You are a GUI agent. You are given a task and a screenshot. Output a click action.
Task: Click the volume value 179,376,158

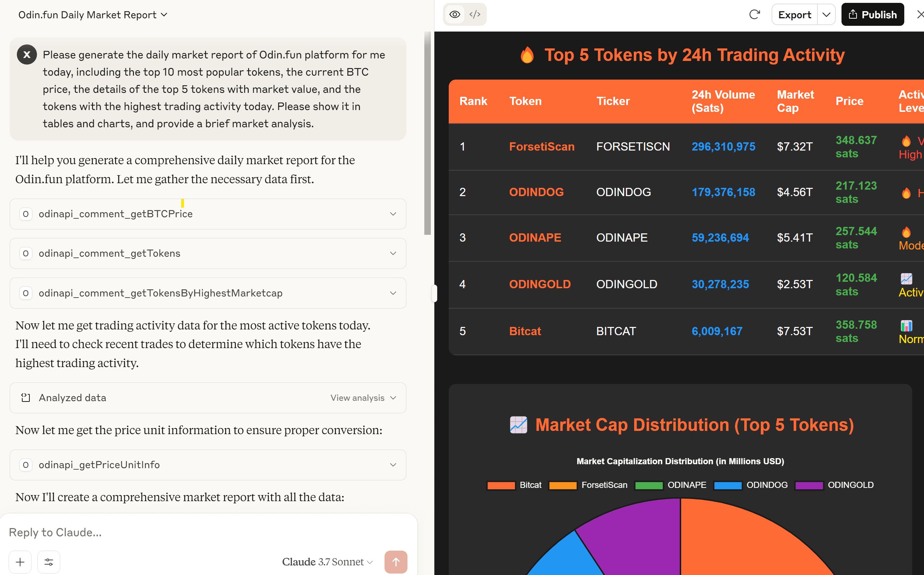(x=723, y=192)
